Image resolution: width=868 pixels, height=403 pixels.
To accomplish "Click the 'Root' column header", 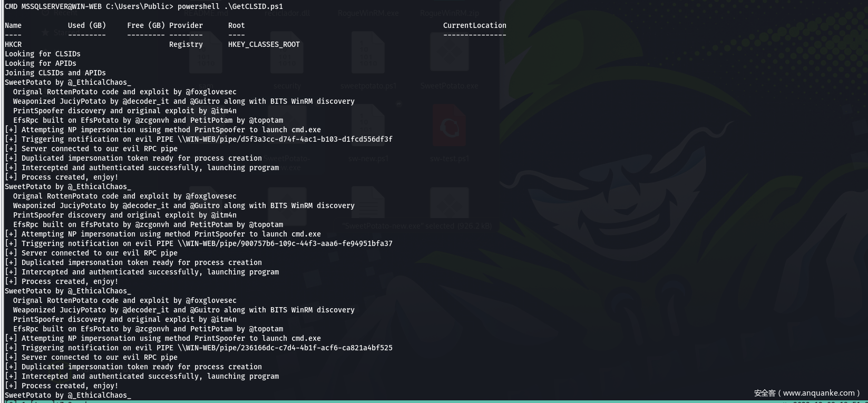I will pos(237,25).
